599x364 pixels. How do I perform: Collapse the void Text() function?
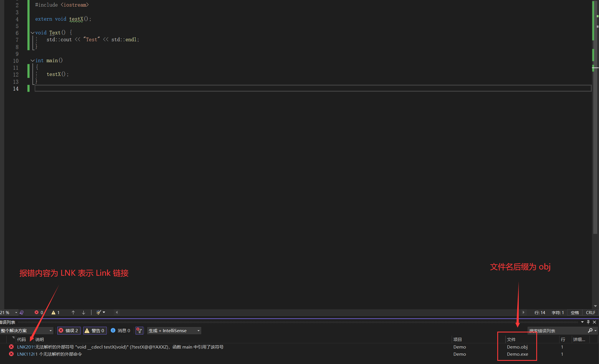32,33
